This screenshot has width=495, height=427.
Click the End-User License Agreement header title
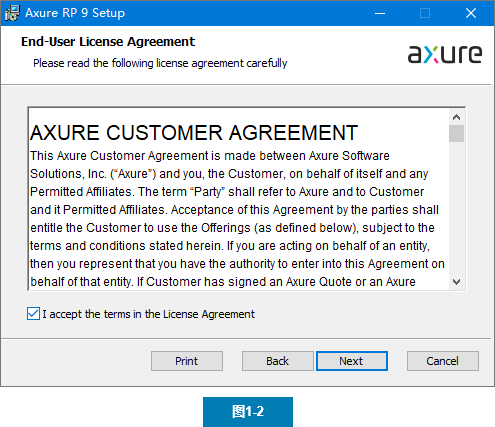click(x=108, y=42)
